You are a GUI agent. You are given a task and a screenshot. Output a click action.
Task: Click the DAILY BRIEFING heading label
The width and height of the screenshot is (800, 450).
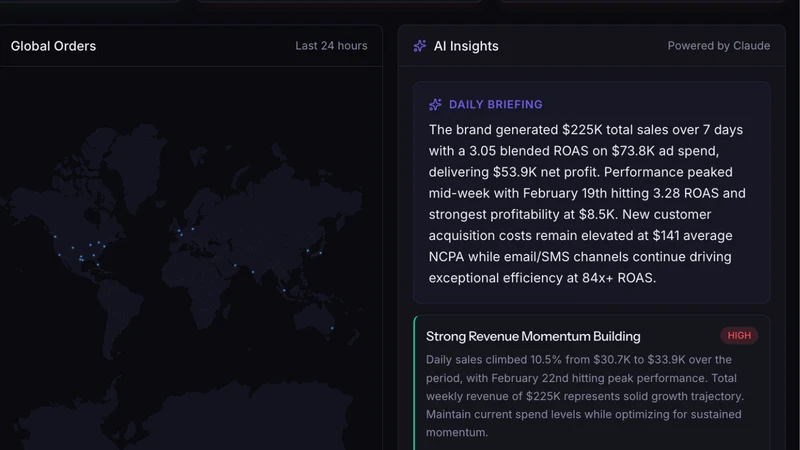pyautogui.click(x=495, y=105)
